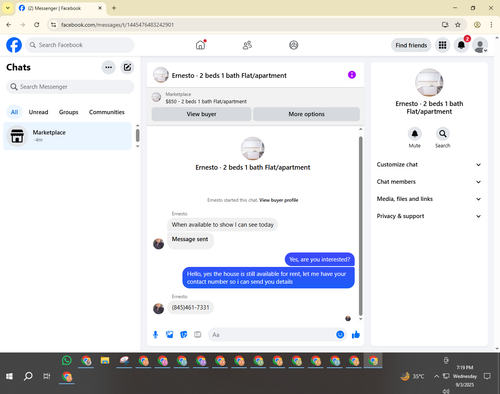The height and width of the screenshot is (394, 500).
Task: Open Windows Start menu
Action: click(9, 376)
